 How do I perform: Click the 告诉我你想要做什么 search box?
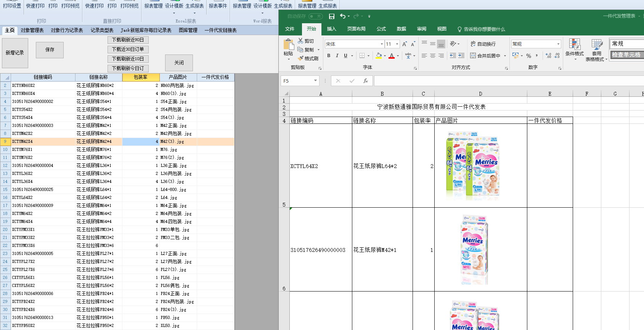[482, 29]
